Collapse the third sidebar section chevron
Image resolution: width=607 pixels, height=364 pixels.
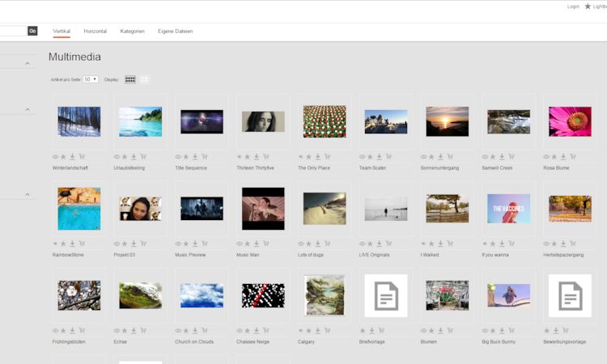(x=28, y=194)
